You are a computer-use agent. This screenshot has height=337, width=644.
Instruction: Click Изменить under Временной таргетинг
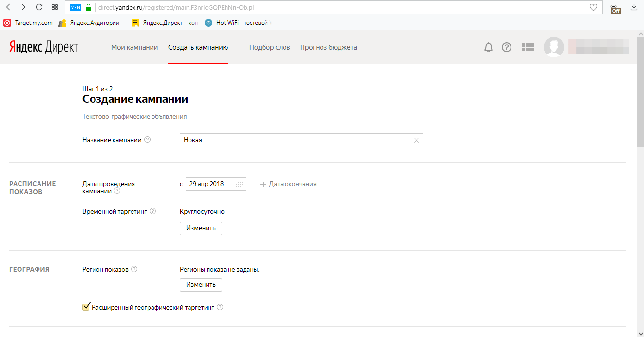(x=201, y=228)
